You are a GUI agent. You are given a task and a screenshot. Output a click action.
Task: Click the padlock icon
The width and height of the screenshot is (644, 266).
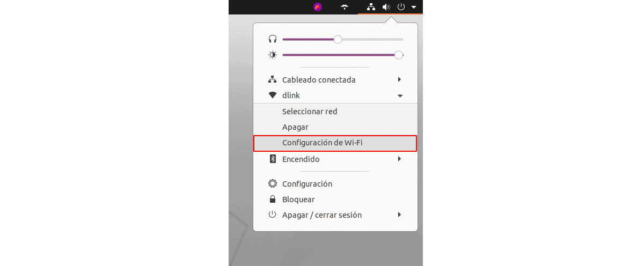tap(273, 199)
